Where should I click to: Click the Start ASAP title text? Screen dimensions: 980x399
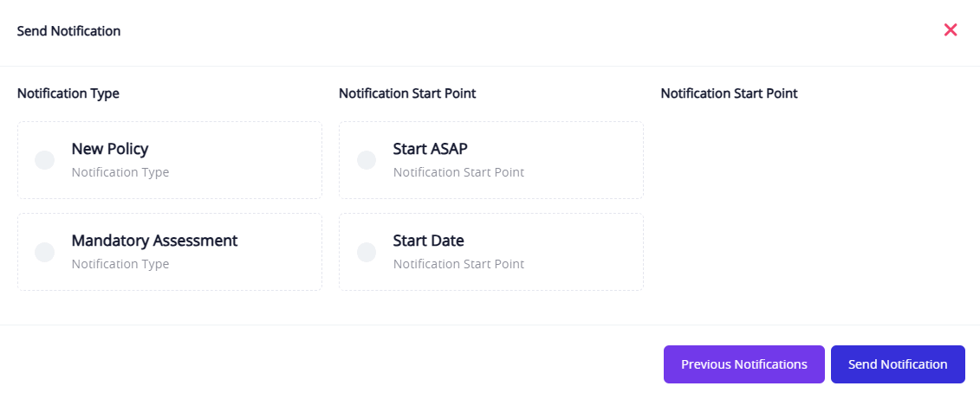pos(431,149)
